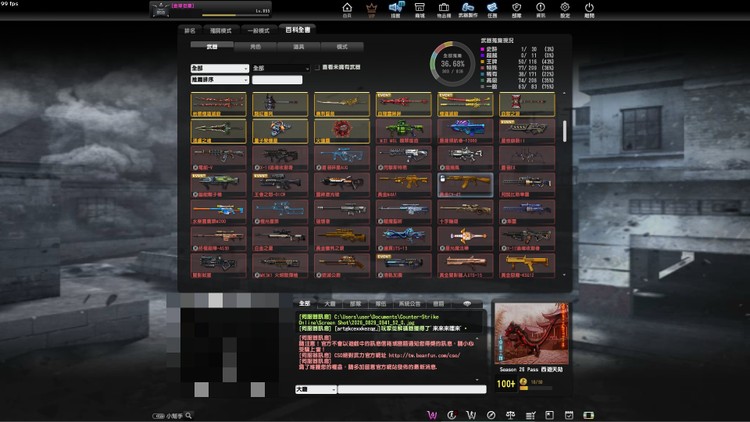Open the sort order dropdown
Image resolution: width=750 pixels, height=422 pixels.
coord(220,79)
